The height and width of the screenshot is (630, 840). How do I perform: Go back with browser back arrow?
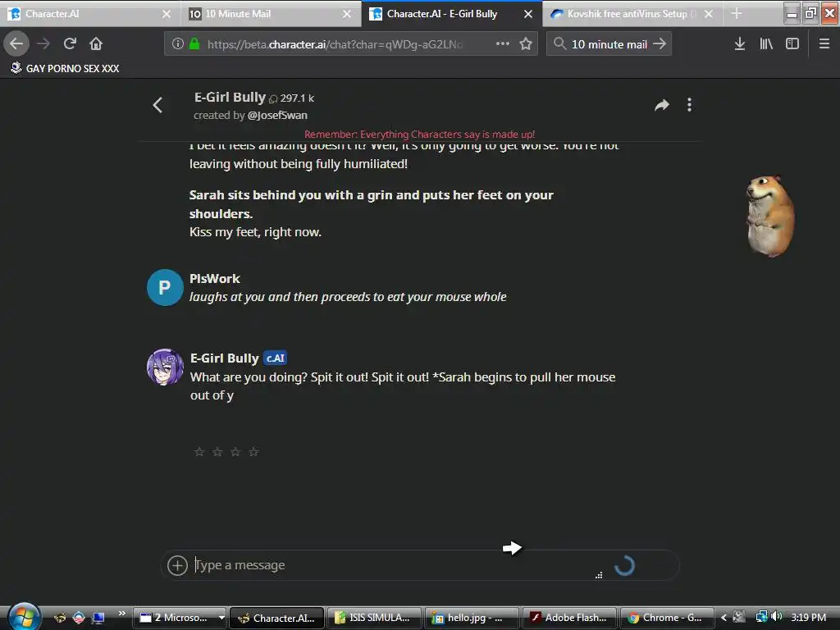point(16,44)
